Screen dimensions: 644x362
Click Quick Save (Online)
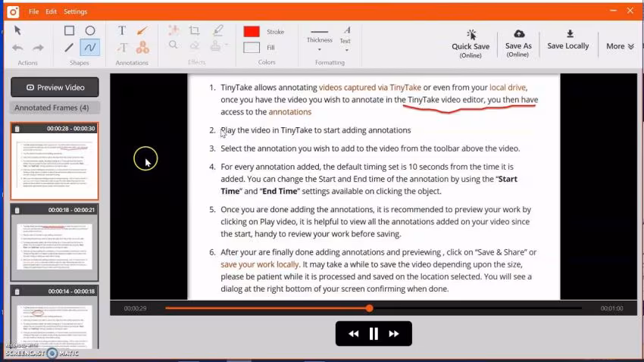pyautogui.click(x=470, y=44)
